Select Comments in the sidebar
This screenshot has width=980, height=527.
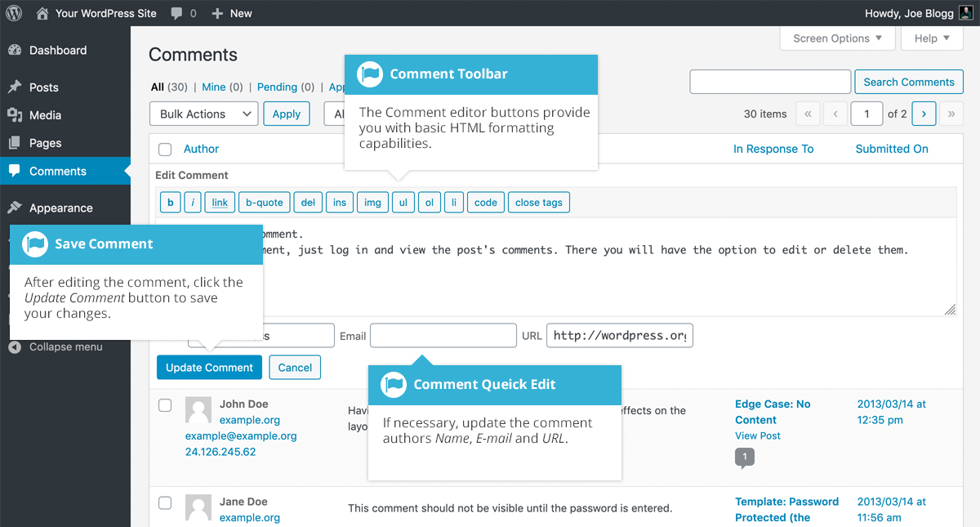click(x=65, y=171)
